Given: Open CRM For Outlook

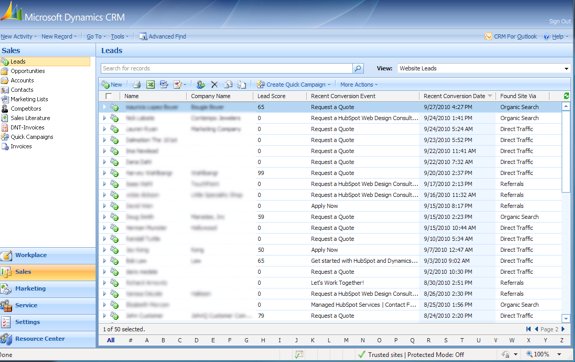Looking at the screenshot, I should (510, 36).
